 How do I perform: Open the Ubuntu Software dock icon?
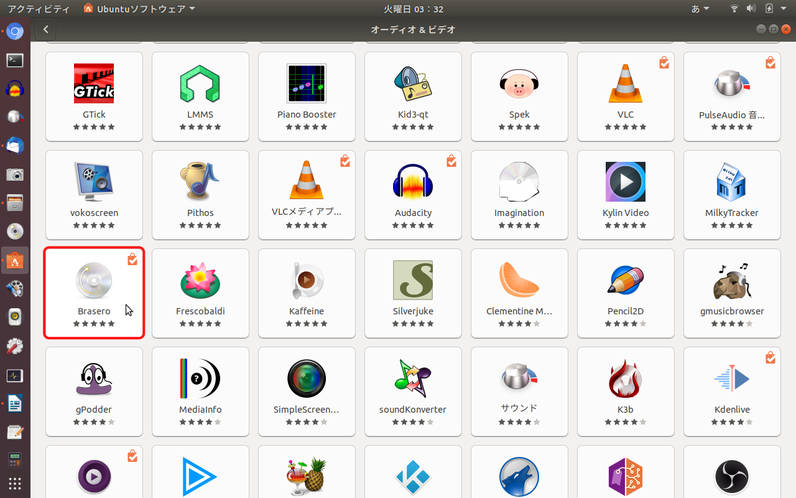click(15, 261)
